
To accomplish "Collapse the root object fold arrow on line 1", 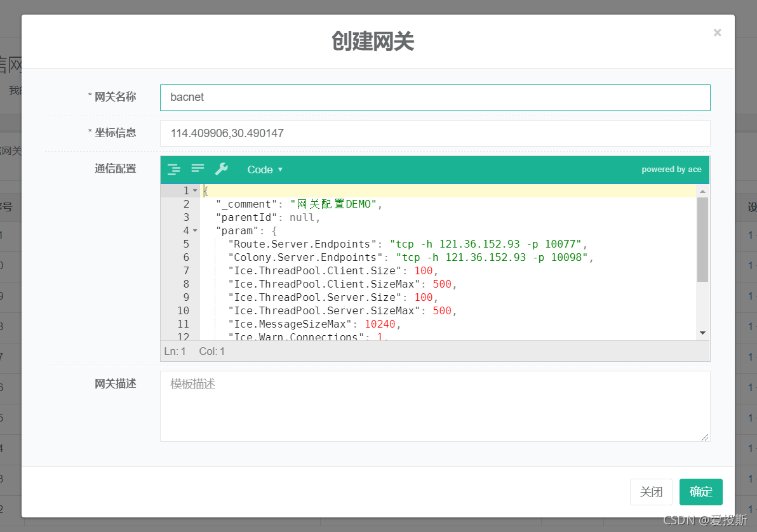I will click(195, 191).
